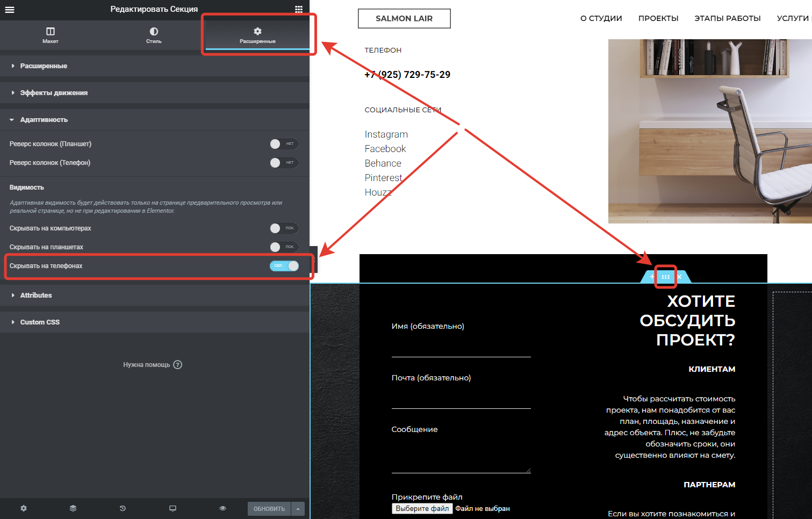Expand the Custom CSS section
This screenshot has width=812, height=519.
[40, 322]
